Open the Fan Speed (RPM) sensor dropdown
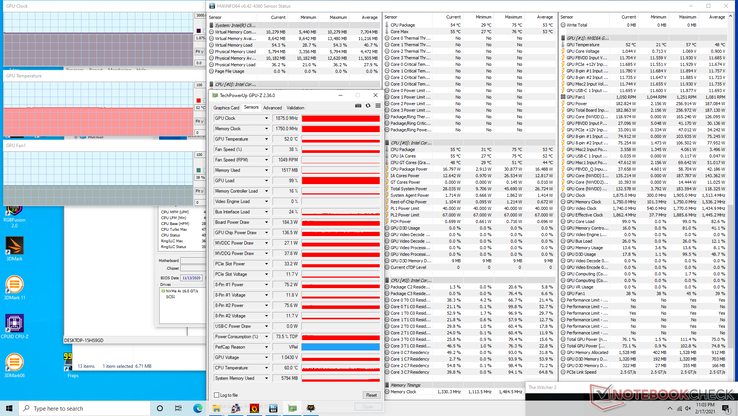738x416 pixels. [x=266, y=160]
